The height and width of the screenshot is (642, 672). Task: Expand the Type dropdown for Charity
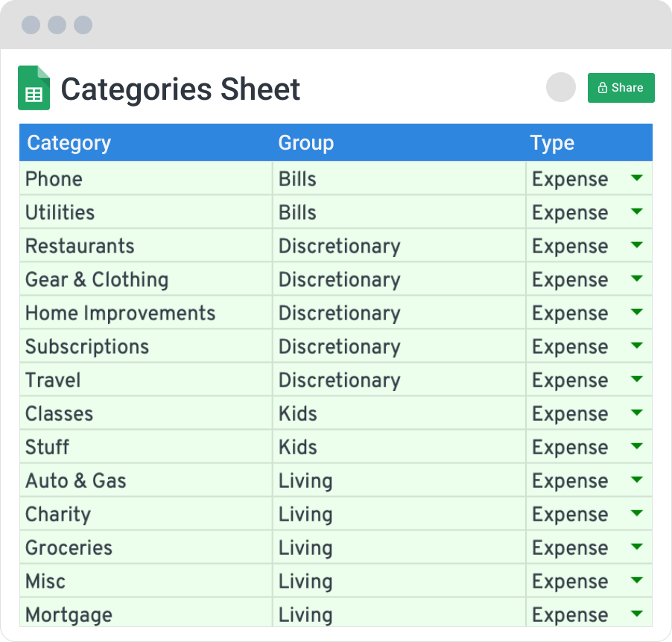point(637,513)
